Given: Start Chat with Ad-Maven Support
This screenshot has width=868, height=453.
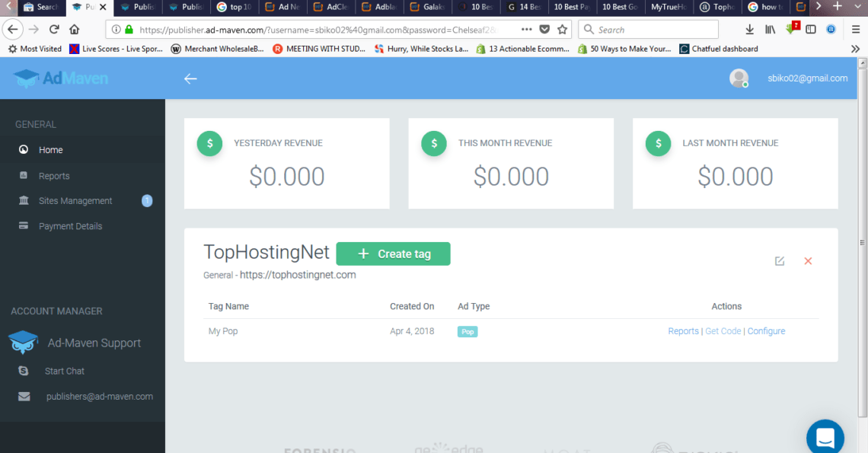Looking at the screenshot, I should click(65, 371).
